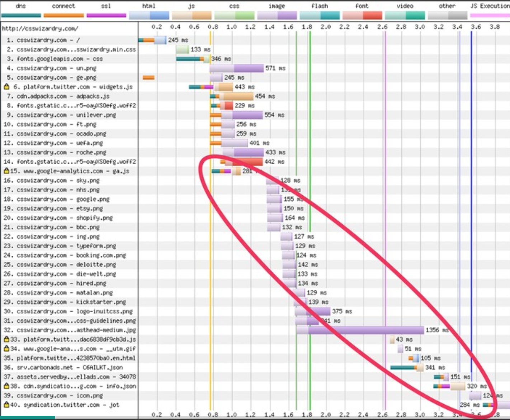
Task: Select request 37 assets.servedby row
Action: [70, 376]
